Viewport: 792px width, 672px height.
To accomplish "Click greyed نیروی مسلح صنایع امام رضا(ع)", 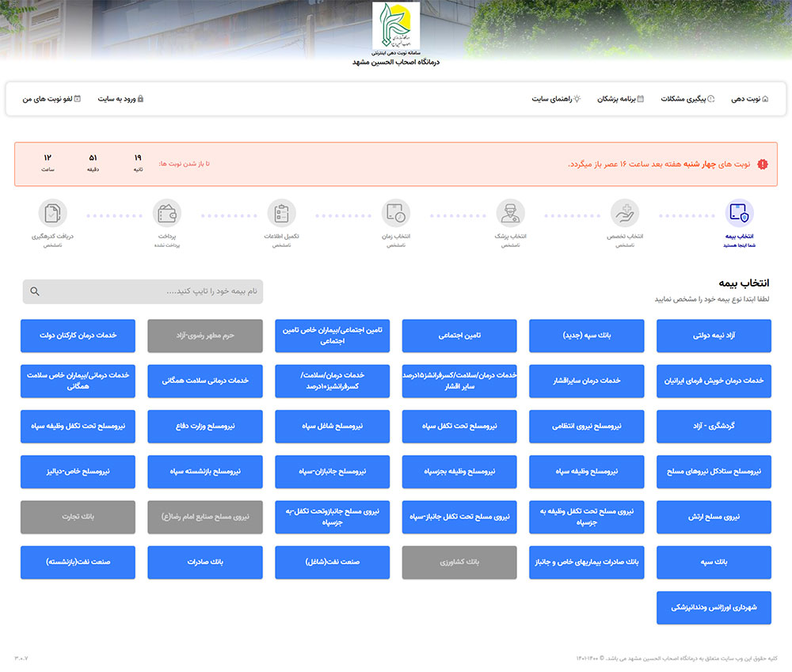I will tap(205, 517).
